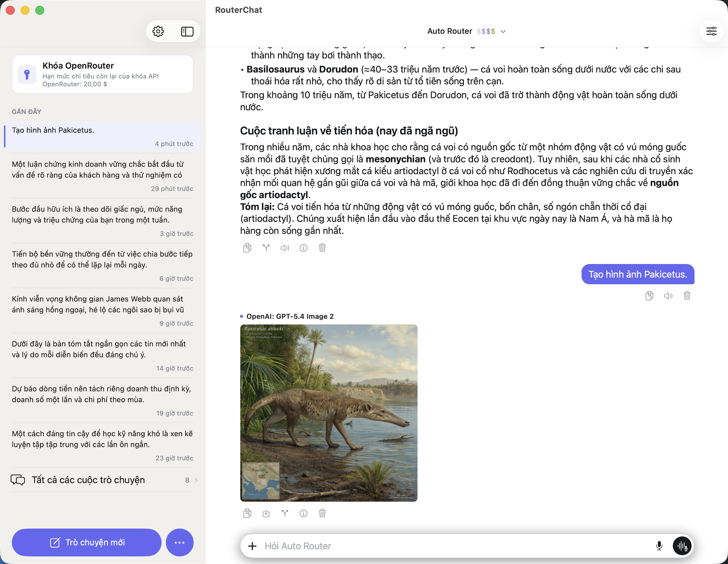Open chat 'Dưới đây là bản tóm tắt ngắn gọn'
The width and height of the screenshot is (728, 564).
pos(103,356)
